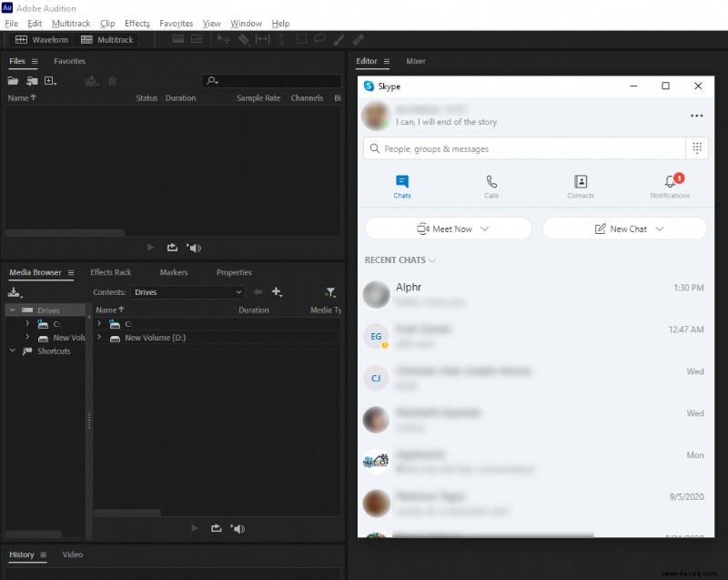
Task: Open the Window menu
Action: pyautogui.click(x=246, y=24)
